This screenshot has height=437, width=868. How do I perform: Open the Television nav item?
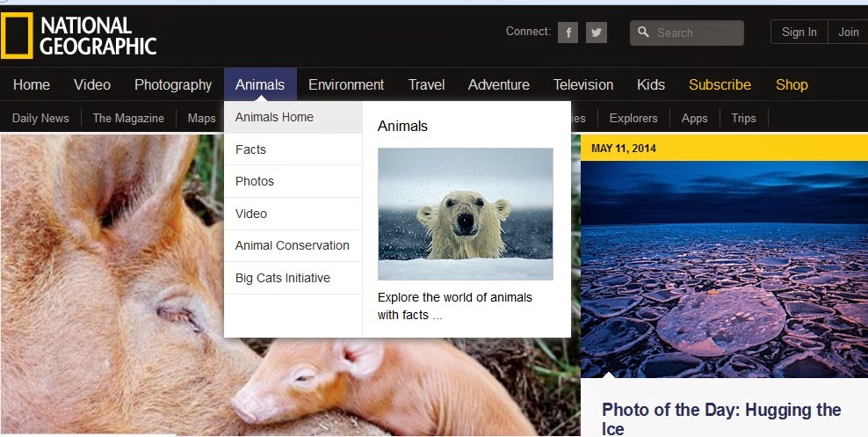pyautogui.click(x=582, y=84)
